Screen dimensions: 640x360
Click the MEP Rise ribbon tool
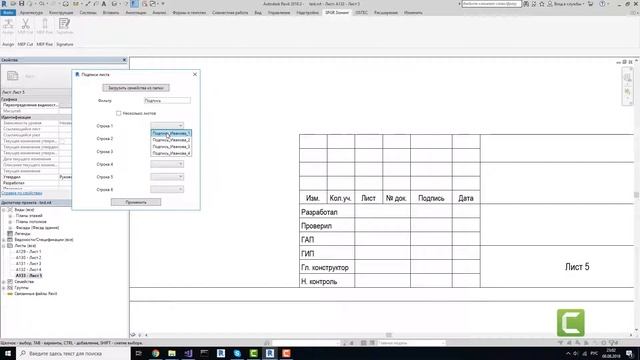[45, 26]
